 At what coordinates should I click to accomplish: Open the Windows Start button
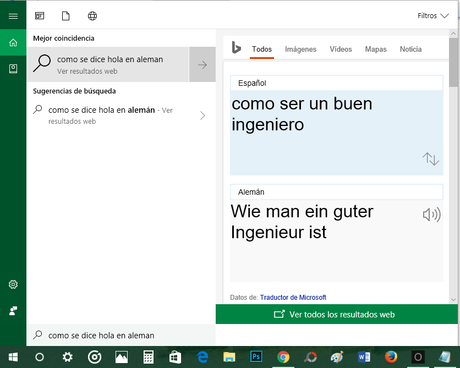tap(13, 357)
